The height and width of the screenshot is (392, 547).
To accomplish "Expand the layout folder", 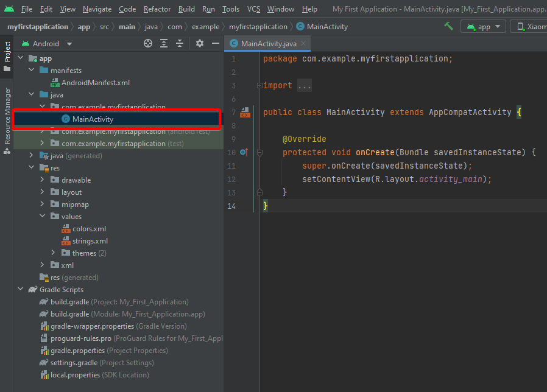I will point(42,192).
